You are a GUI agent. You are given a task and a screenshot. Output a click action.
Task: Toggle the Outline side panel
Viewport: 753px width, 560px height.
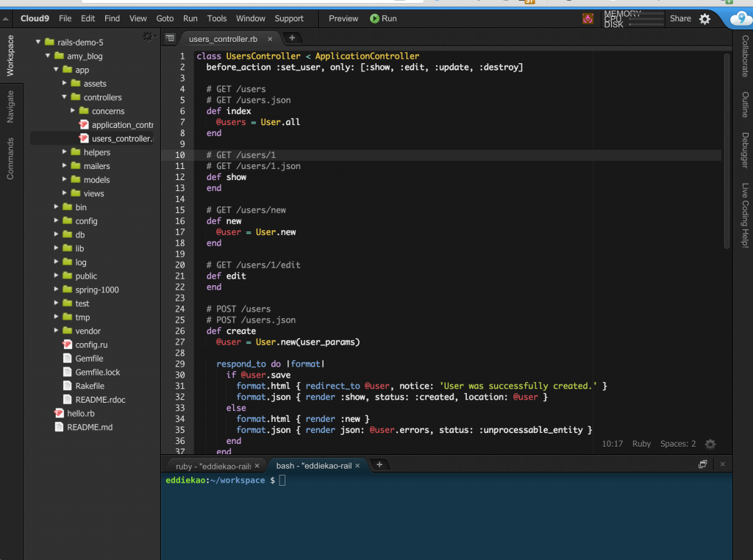point(744,105)
